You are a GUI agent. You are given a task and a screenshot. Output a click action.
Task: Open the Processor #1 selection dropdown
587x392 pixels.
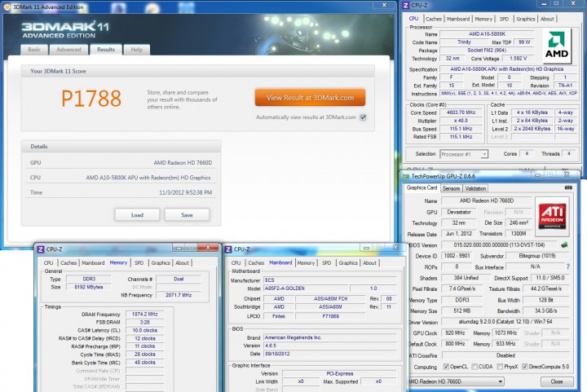point(463,154)
